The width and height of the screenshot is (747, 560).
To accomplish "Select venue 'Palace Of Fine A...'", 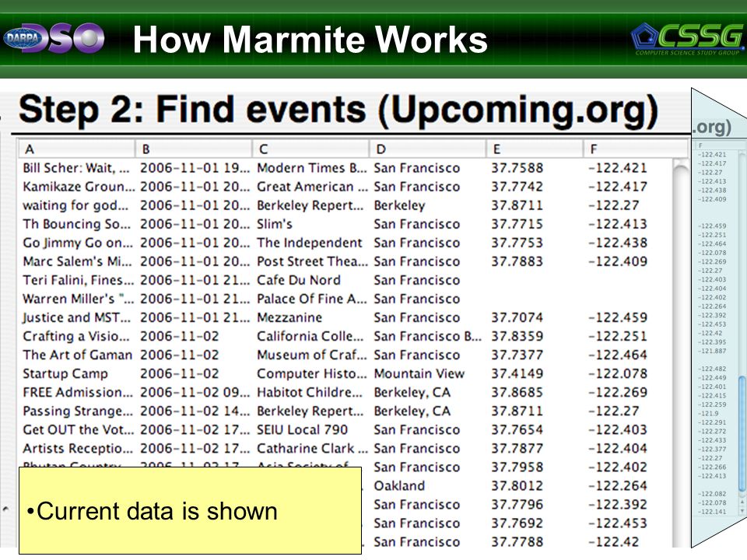I will (x=312, y=299).
